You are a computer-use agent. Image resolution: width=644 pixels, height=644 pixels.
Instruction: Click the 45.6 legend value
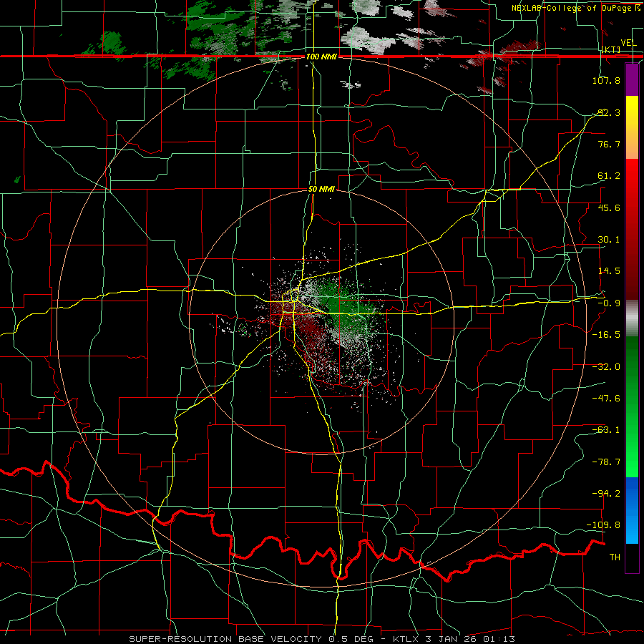pos(608,208)
